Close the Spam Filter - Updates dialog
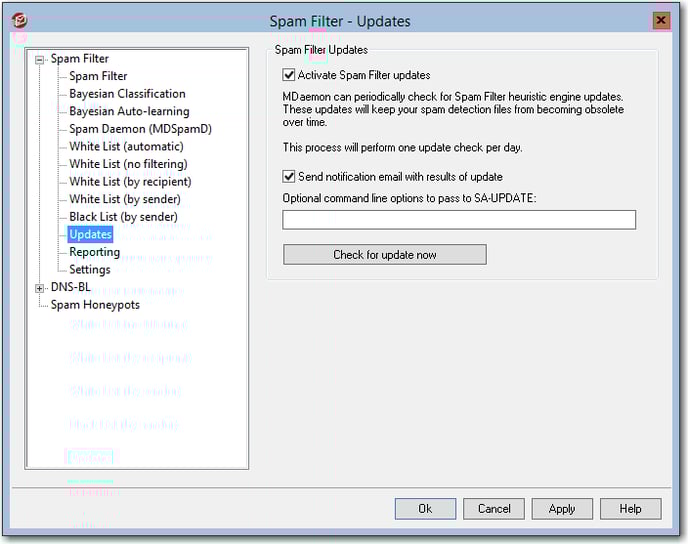The height and width of the screenshot is (544, 688). coord(661,21)
